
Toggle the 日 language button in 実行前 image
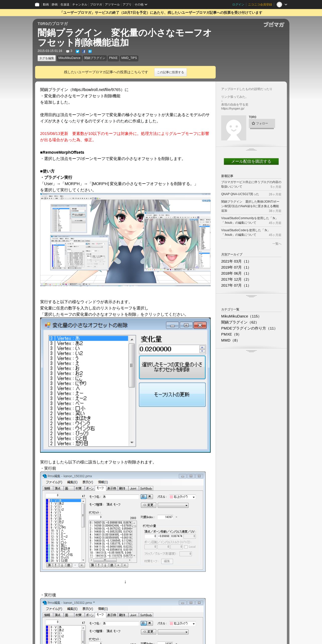143,497
